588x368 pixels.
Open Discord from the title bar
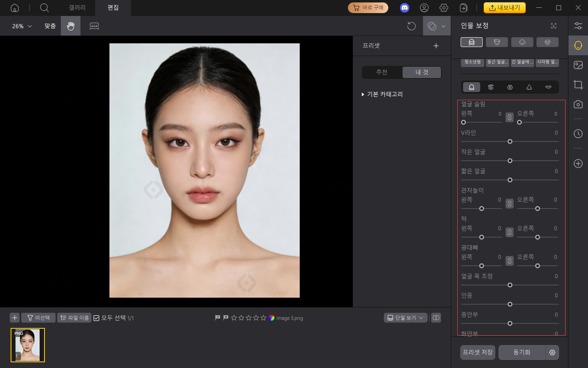(x=404, y=7)
